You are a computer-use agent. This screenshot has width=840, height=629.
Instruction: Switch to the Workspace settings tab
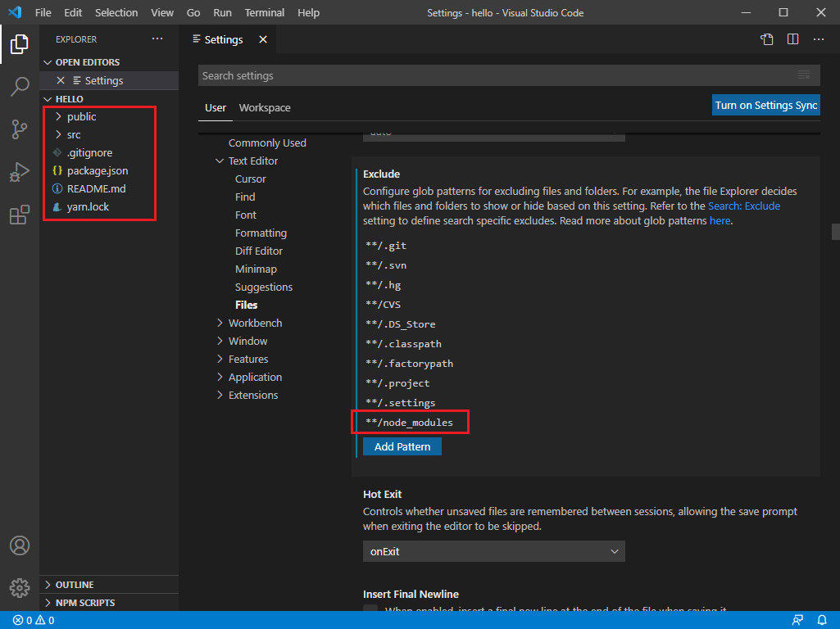(x=265, y=107)
